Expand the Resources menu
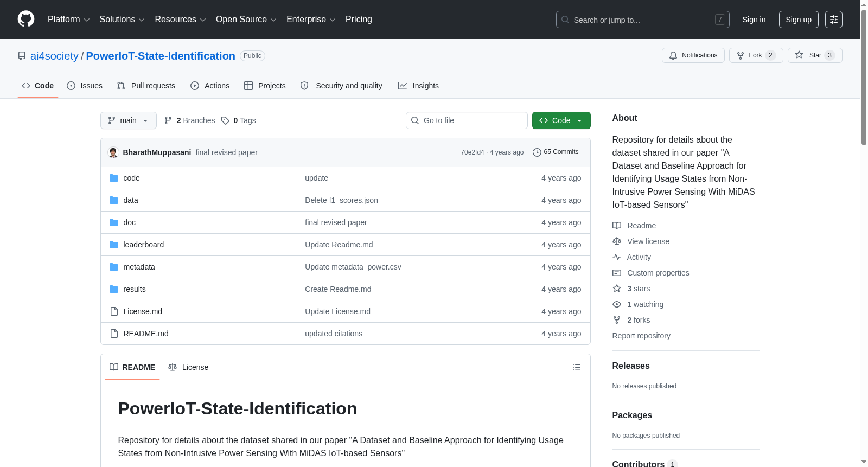Screen dimensions: 868x467 point(180,20)
